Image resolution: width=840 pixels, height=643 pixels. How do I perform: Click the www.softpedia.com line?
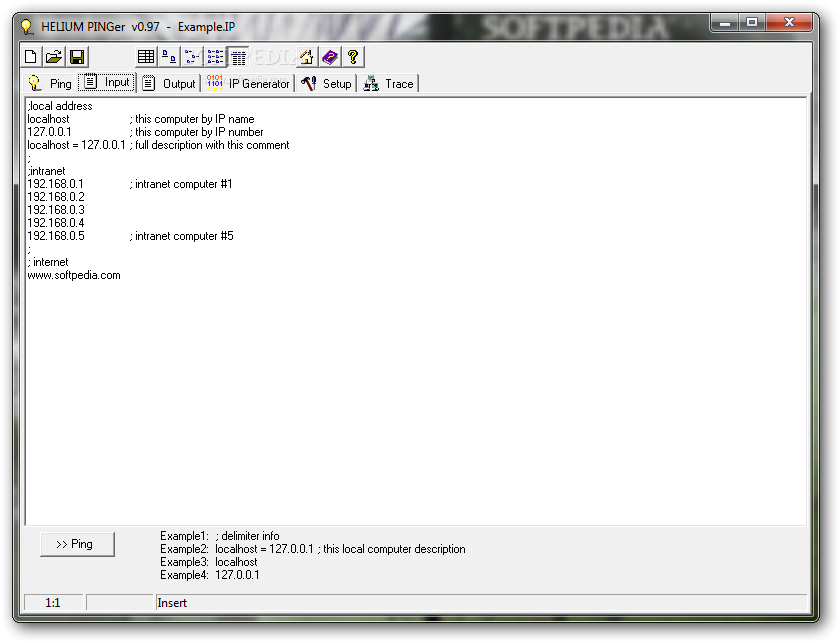(x=74, y=275)
